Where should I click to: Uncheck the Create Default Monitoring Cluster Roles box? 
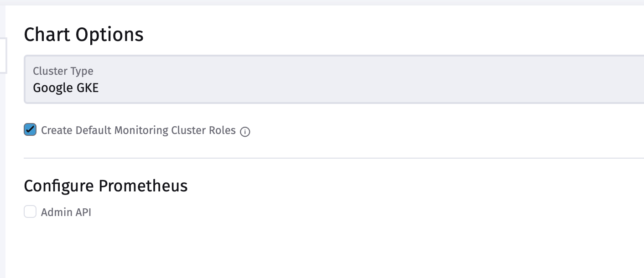point(30,130)
